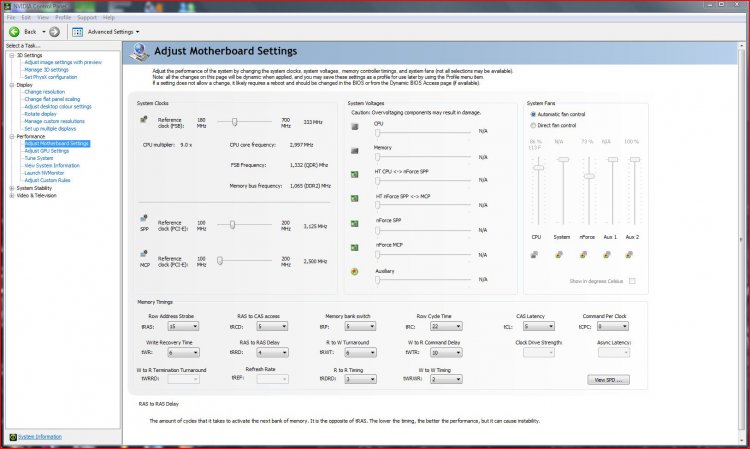The image size is (750, 449).
Task: Click the CPU voltage chip icon
Action: coord(354,127)
